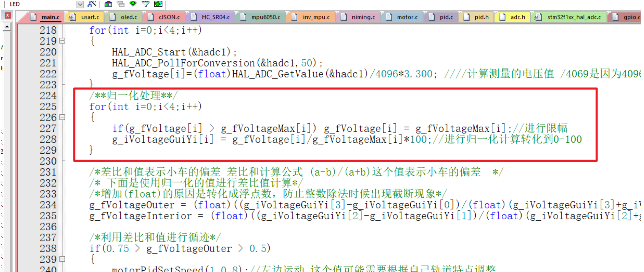
Task: Click line number 224 in the gutter
Action: pyautogui.click(x=48, y=96)
